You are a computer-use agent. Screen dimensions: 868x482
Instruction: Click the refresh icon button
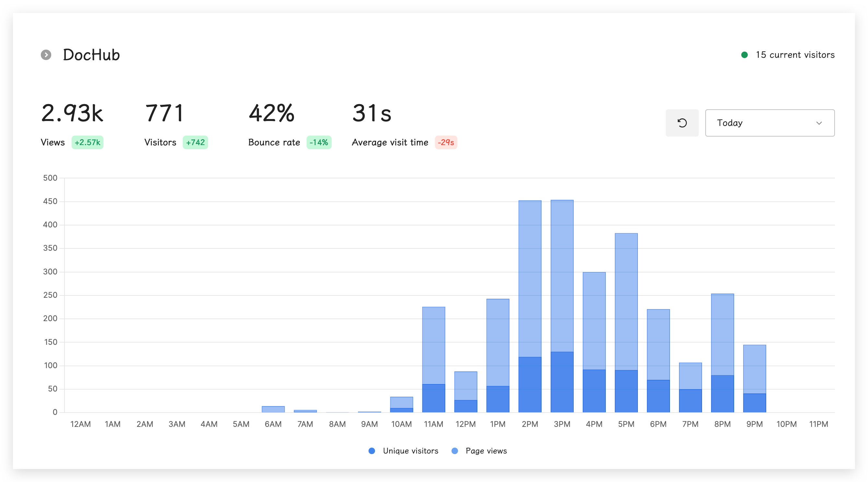click(x=682, y=123)
